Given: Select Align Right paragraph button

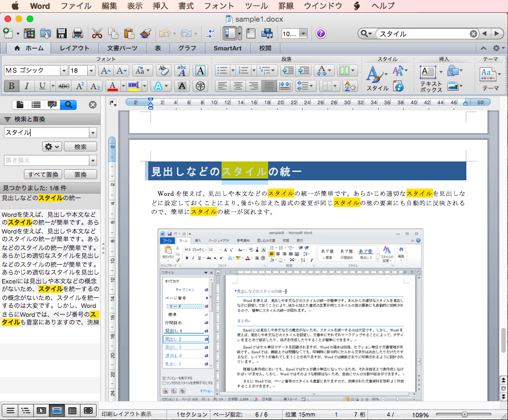Looking at the screenshot, I should (254, 86).
